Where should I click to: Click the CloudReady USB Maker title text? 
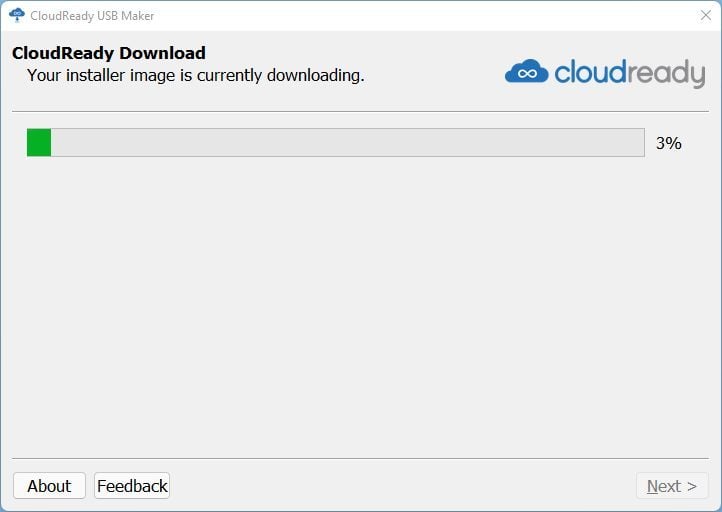tap(92, 16)
